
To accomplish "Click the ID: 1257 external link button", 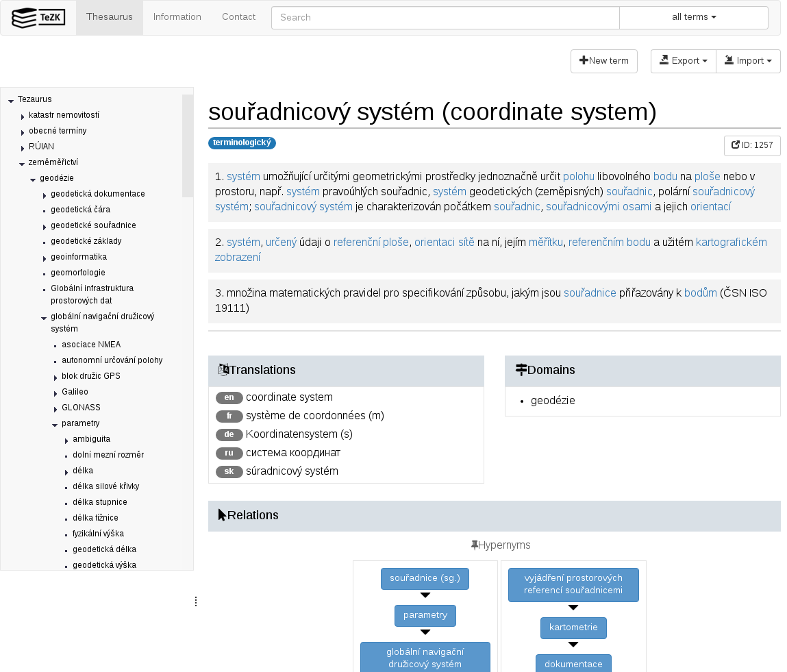I will click(x=751, y=145).
